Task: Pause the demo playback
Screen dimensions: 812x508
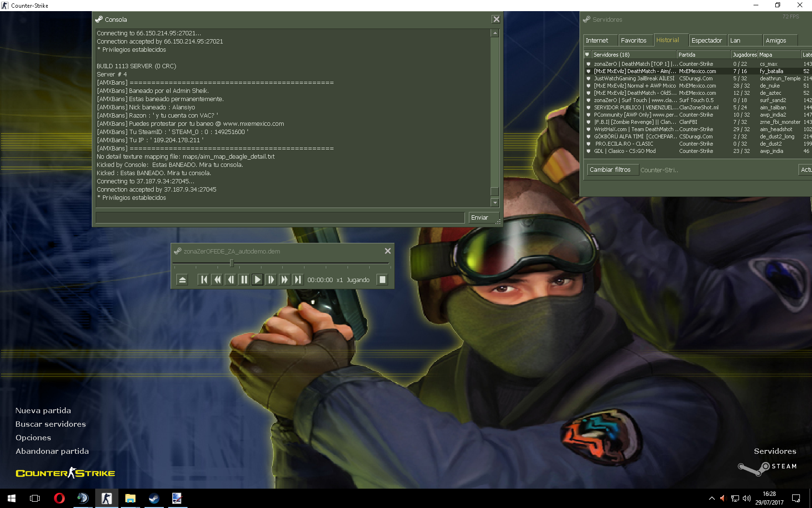Action: 244,280
